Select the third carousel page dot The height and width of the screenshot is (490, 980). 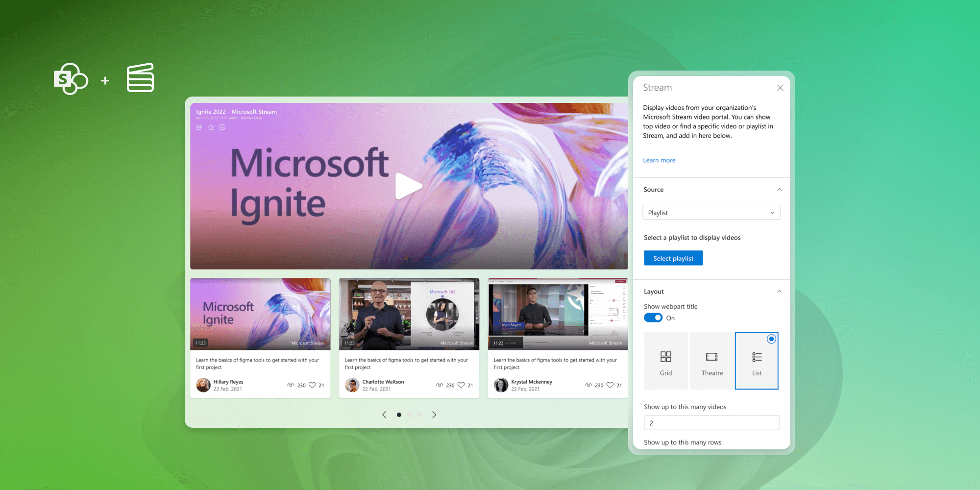coord(419,415)
